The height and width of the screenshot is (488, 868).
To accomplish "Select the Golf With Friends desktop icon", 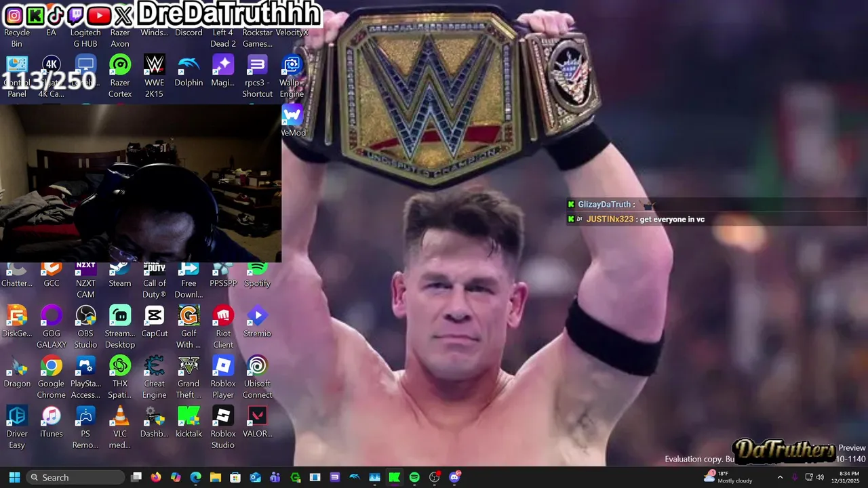I will 189,327.
